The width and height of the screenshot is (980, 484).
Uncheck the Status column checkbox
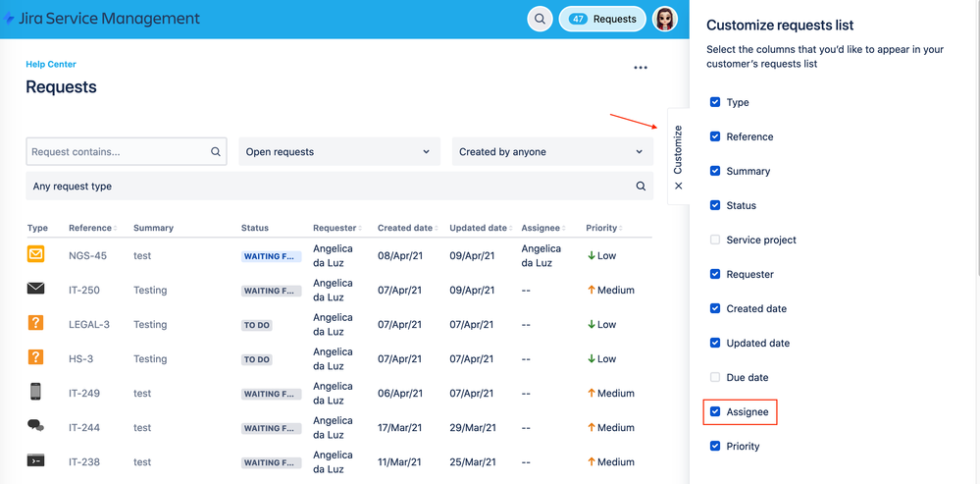tap(715, 205)
